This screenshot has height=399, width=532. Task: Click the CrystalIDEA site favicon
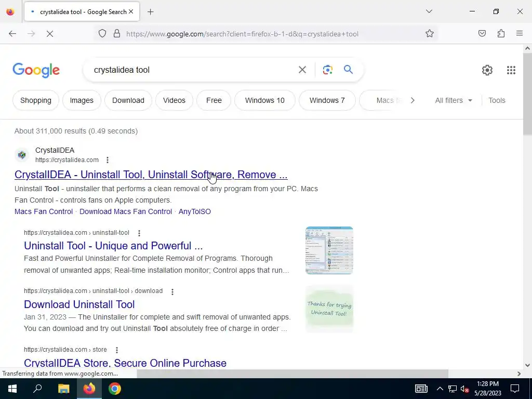pos(22,155)
